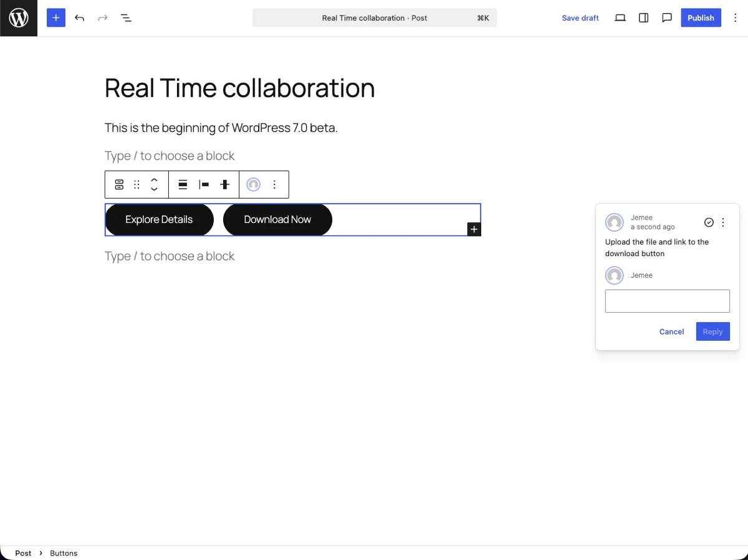Open Buttons block toolbar options menu
Screen dimensions: 748x560
[x=274, y=184]
